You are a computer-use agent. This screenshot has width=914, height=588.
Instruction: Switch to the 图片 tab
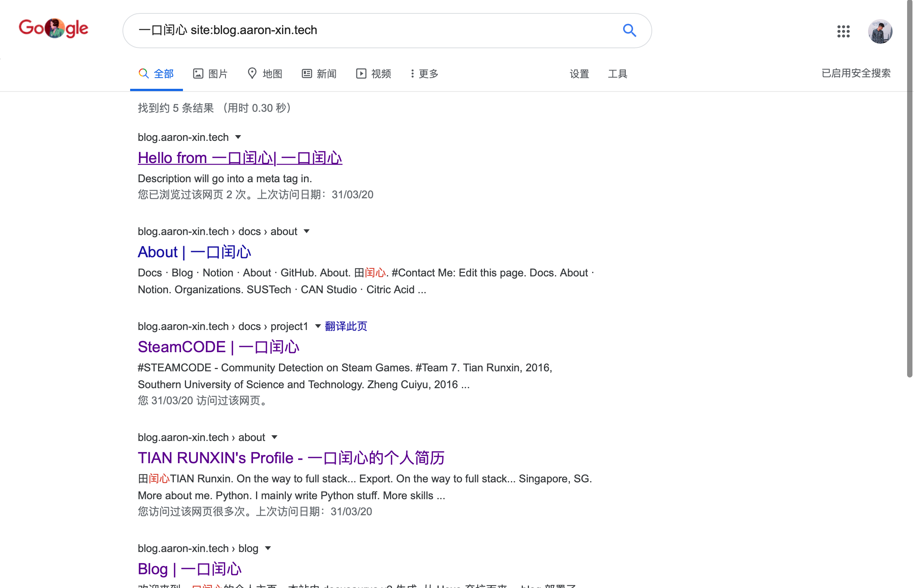[210, 73]
